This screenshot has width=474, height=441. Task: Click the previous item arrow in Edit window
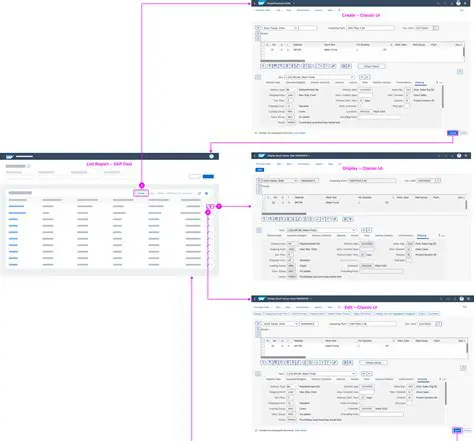(x=363, y=374)
